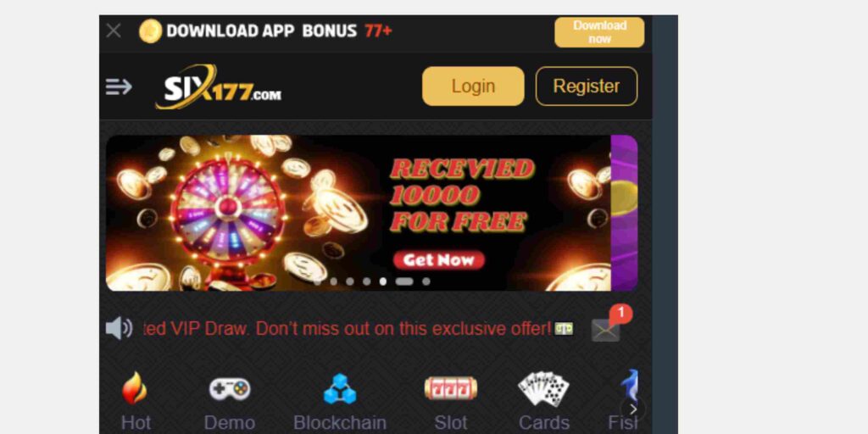Select the last carousel pagination dot
Viewport: 868px width, 434px height.
[x=426, y=281]
